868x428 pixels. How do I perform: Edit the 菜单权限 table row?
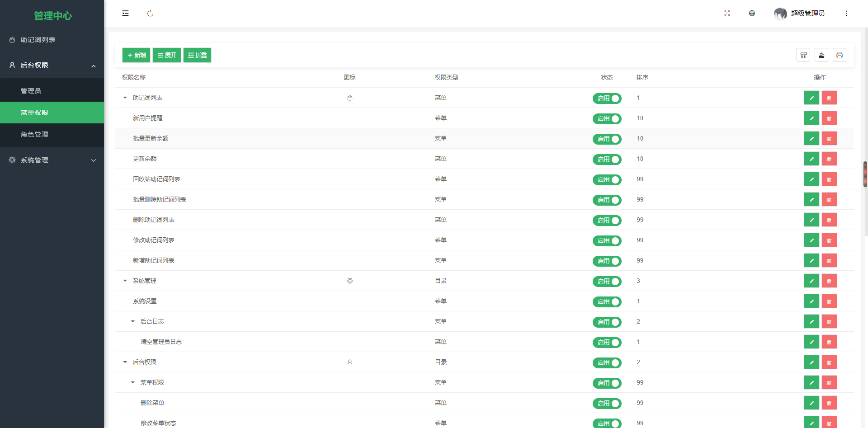coord(811,382)
